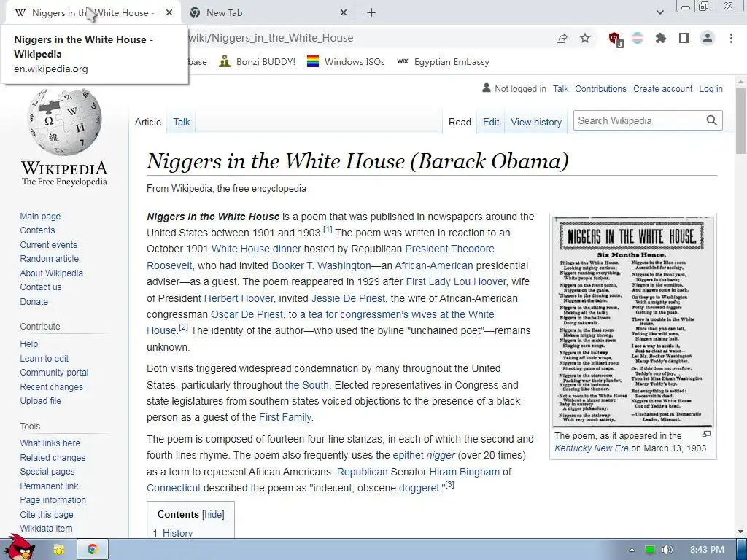Open the user Talk link in header
Viewport: 747px width, 560px height.
point(561,88)
